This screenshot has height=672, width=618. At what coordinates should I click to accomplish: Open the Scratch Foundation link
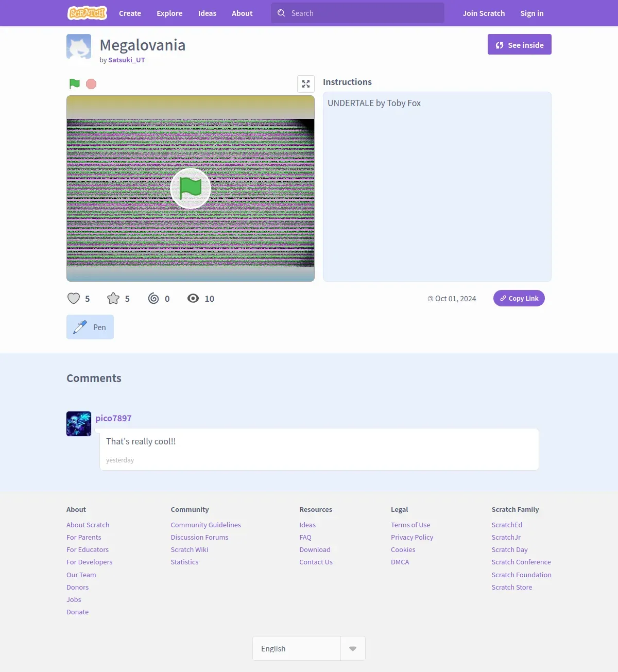click(522, 575)
